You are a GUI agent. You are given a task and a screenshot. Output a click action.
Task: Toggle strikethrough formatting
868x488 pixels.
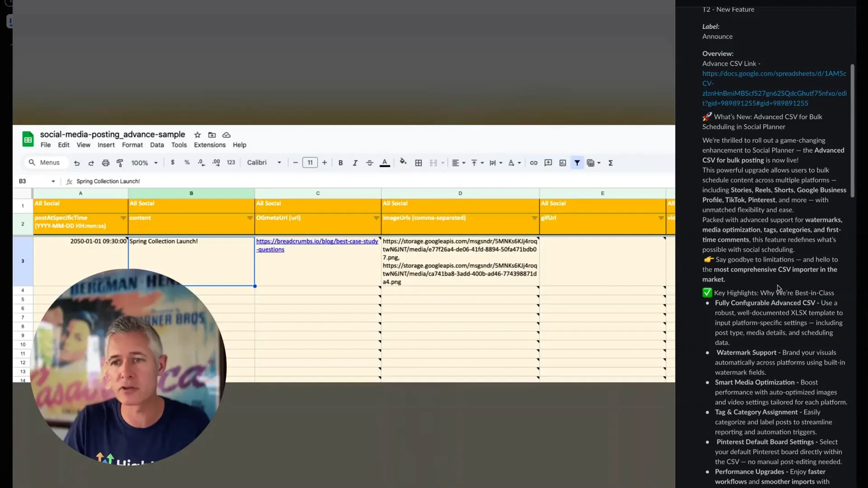[369, 163]
